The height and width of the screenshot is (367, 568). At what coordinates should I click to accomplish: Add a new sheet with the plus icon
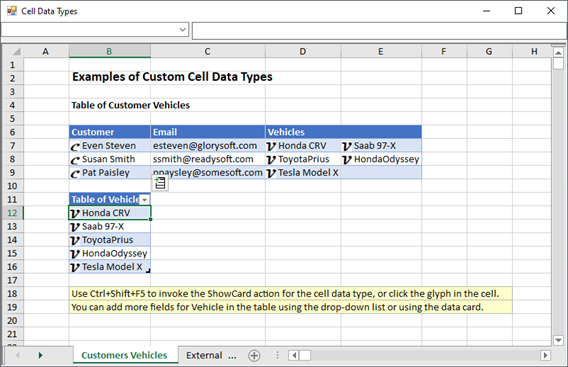[x=254, y=355]
